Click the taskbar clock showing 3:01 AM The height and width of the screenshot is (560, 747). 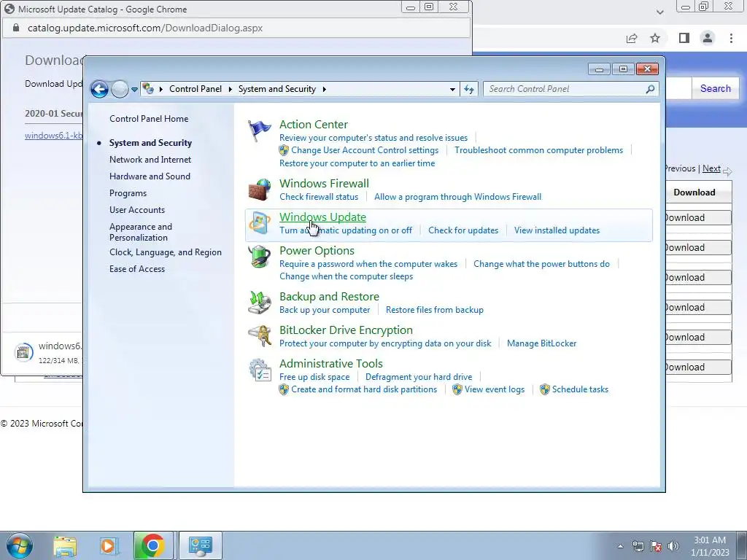pos(710,546)
